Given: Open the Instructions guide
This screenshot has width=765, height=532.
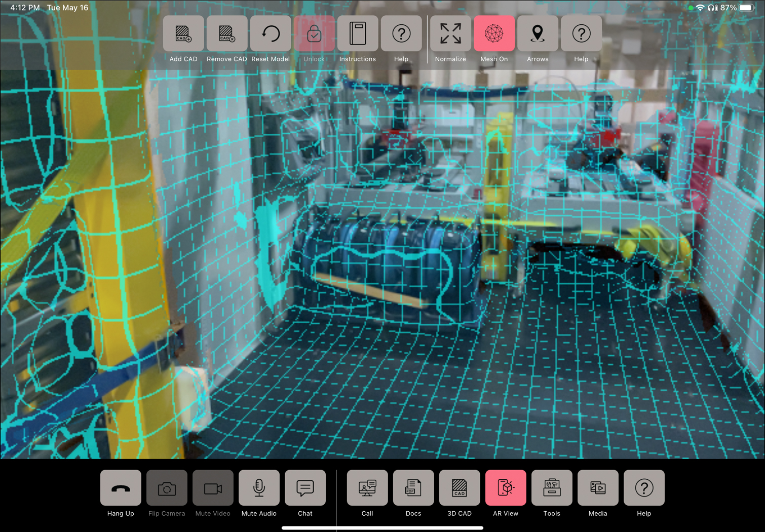Looking at the screenshot, I should pos(358,33).
